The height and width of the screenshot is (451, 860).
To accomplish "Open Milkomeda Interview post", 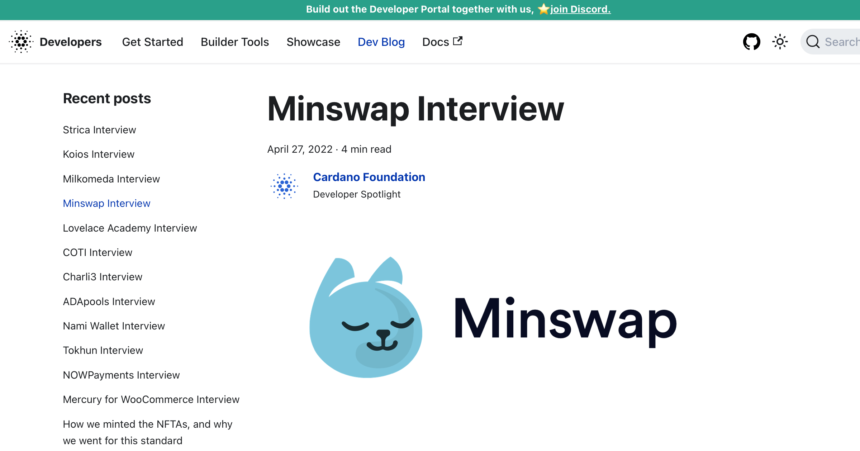I will point(111,179).
